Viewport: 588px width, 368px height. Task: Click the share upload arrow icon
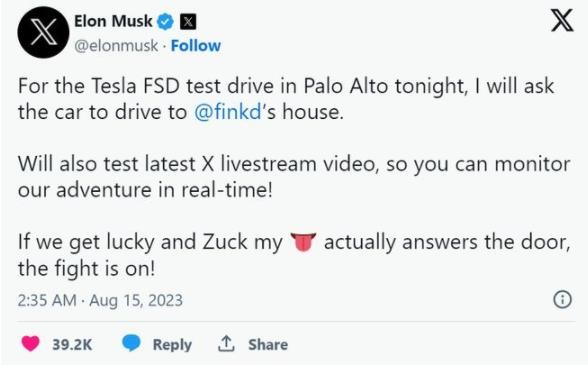coord(226,344)
